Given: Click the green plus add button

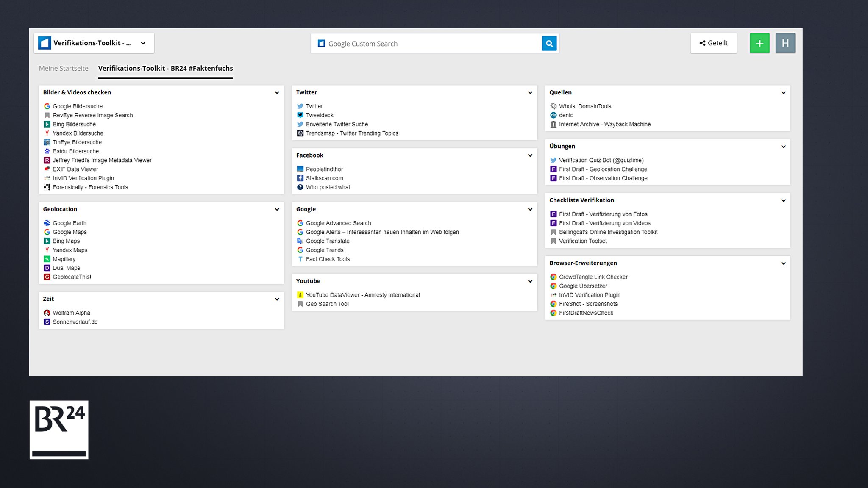Looking at the screenshot, I should 759,43.
